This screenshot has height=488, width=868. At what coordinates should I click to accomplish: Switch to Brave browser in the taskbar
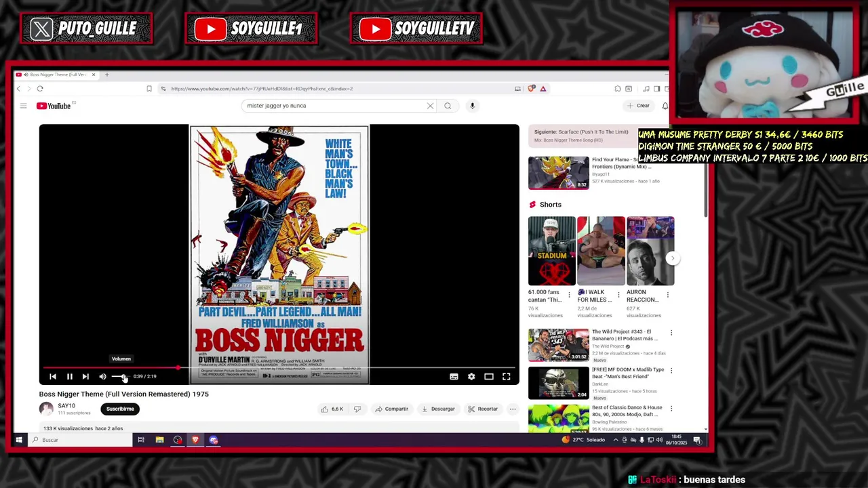click(x=195, y=440)
